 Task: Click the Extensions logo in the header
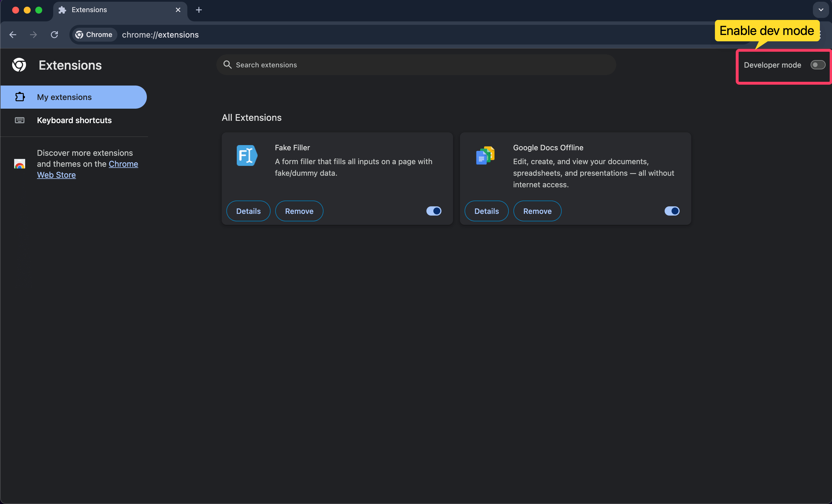[x=19, y=65]
